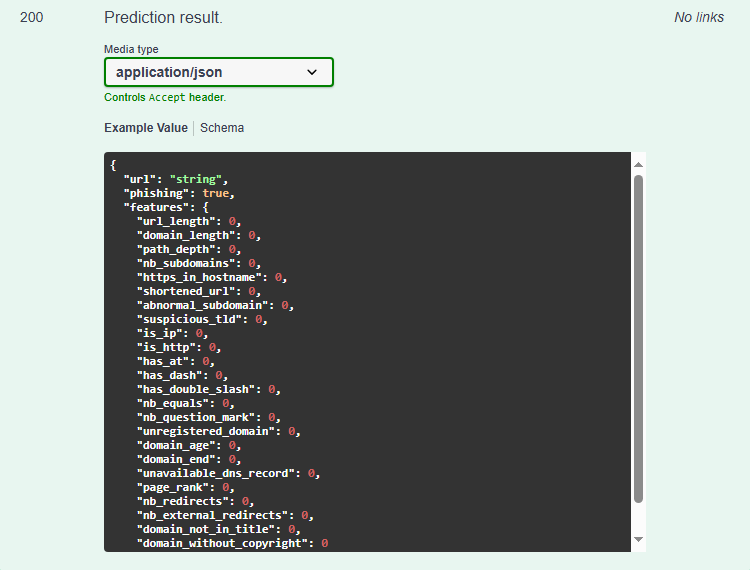Click the "No links" text
The width and height of the screenshot is (750, 570).
699,18
